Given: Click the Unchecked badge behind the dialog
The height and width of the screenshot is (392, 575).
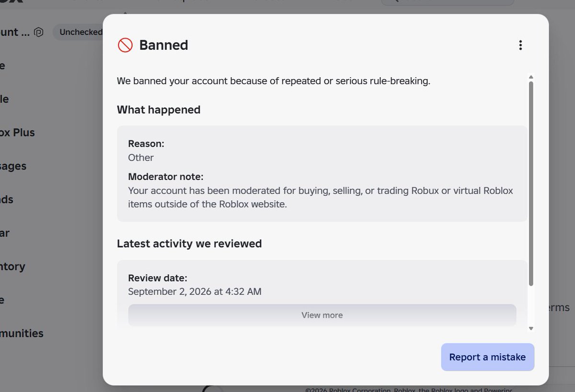Looking at the screenshot, I should pos(79,32).
